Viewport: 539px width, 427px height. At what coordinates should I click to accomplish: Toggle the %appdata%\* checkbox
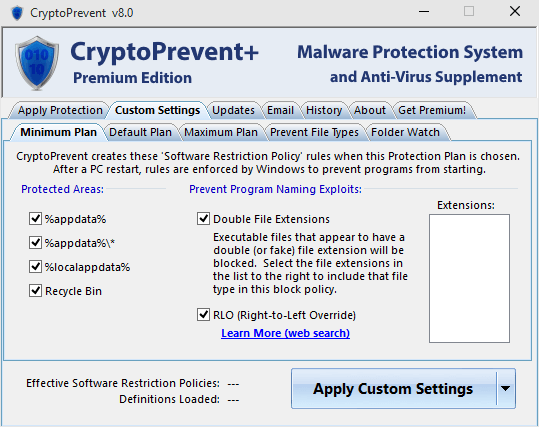(35, 243)
